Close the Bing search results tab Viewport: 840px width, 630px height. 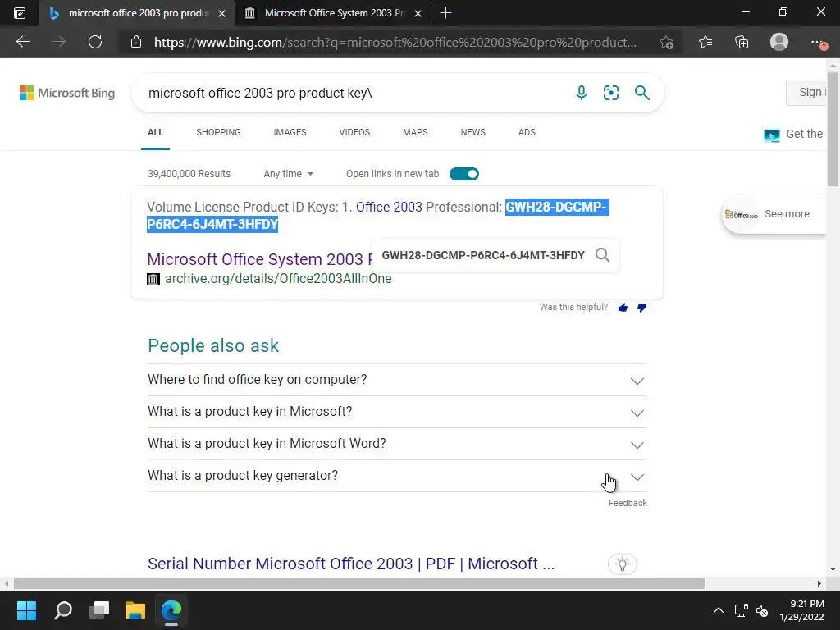(x=221, y=13)
